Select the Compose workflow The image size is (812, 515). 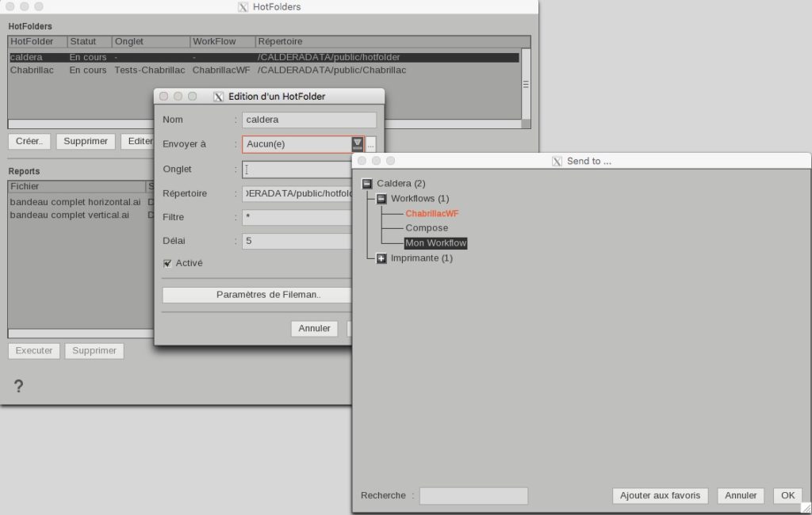[x=426, y=228]
